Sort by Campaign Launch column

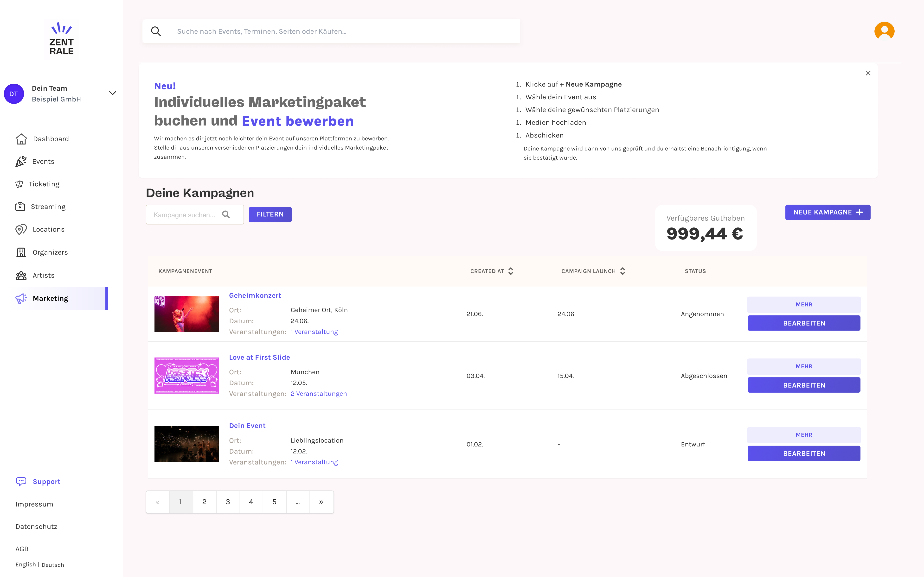click(x=622, y=271)
